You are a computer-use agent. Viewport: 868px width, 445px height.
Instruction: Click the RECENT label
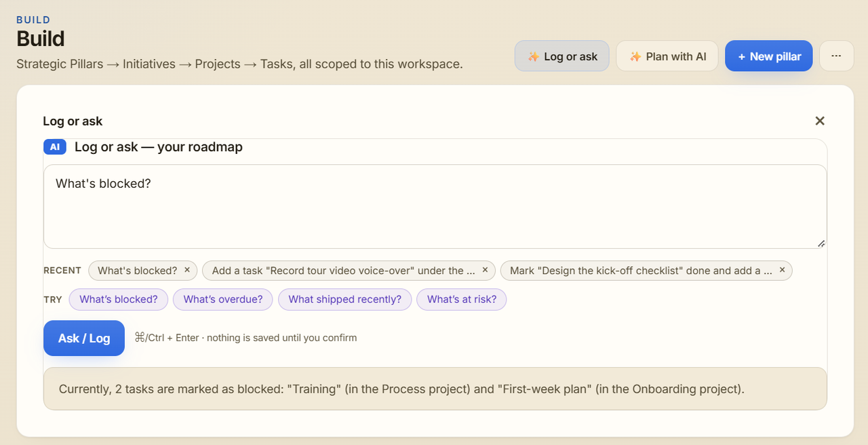[x=62, y=271]
